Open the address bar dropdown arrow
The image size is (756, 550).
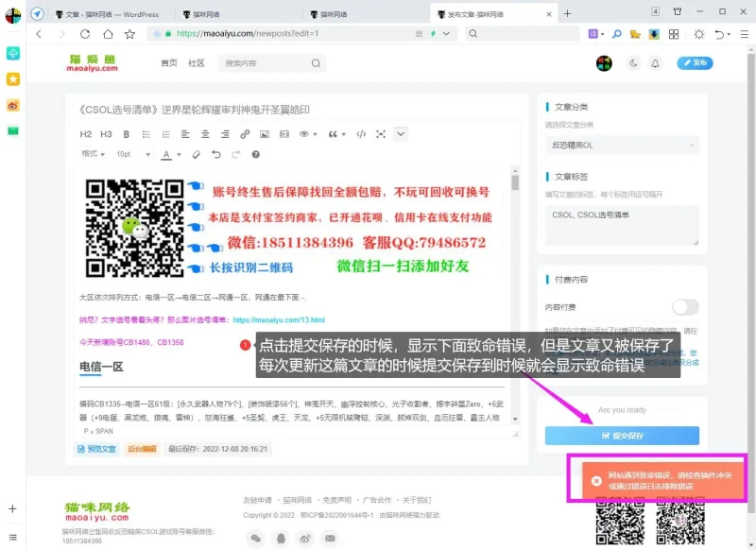(x=446, y=34)
